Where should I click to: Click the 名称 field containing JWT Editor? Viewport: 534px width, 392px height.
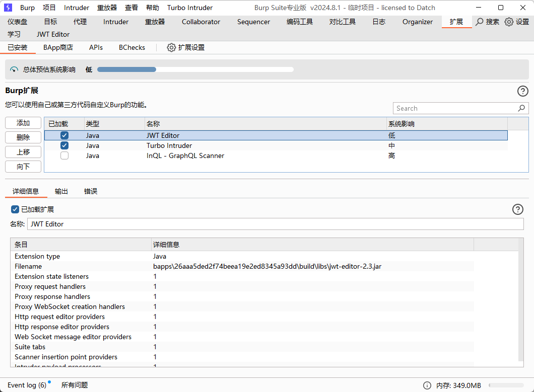[275, 224]
